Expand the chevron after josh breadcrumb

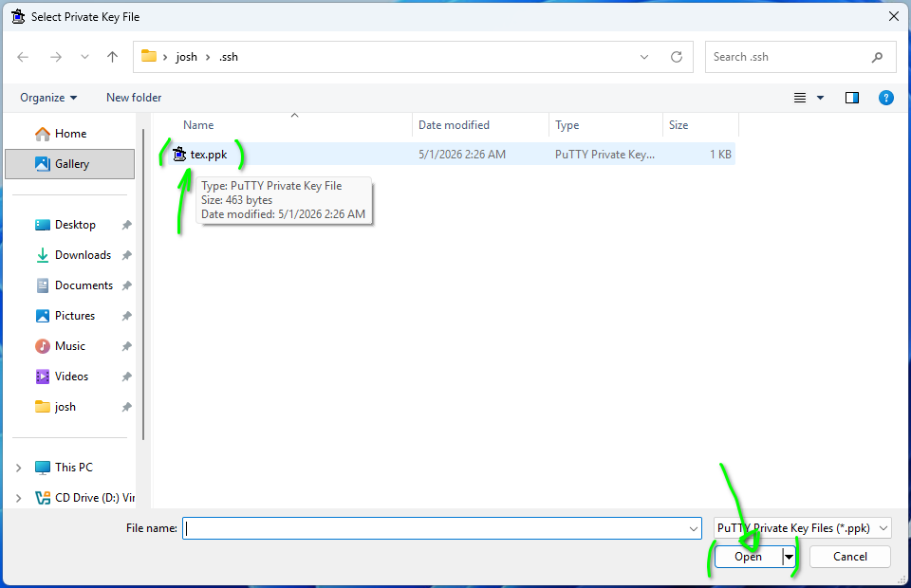coord(208,57)
